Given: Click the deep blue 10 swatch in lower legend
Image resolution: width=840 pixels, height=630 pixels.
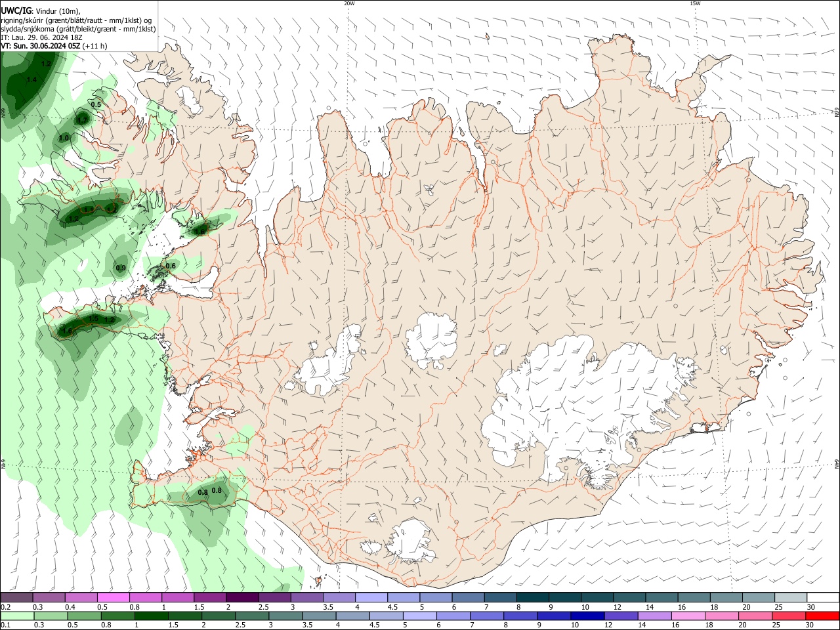Looking at the screenshot, I should pos(588,616).
